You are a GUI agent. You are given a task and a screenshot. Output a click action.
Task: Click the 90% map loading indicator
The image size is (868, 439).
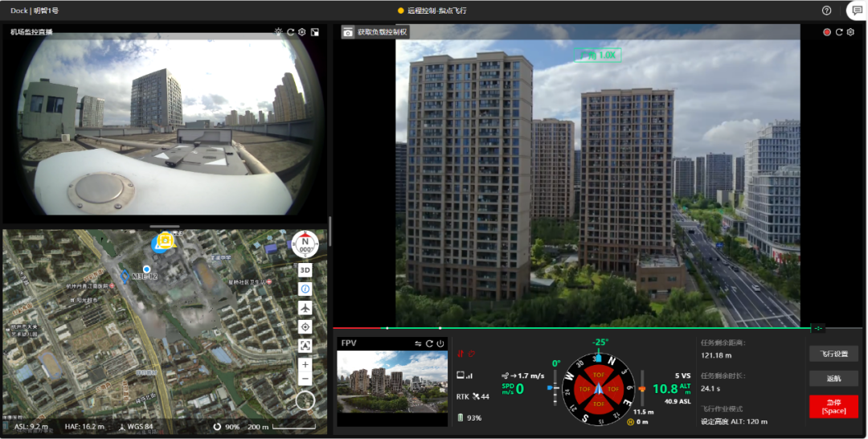pyautogui.click(x=227, y=427)
